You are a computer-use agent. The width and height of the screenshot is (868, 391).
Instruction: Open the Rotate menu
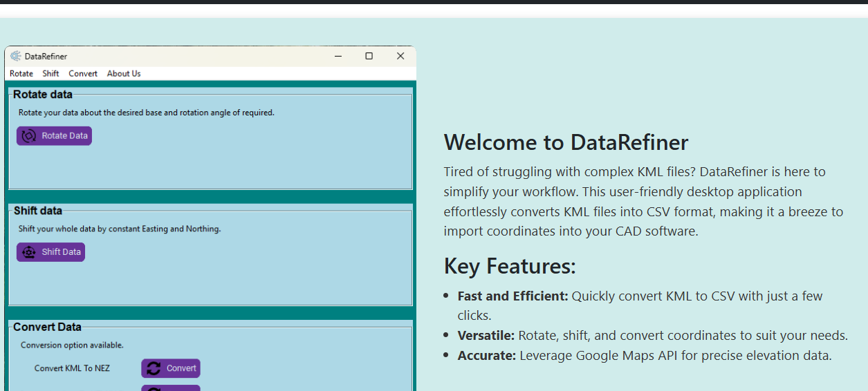tap(21, 73)
